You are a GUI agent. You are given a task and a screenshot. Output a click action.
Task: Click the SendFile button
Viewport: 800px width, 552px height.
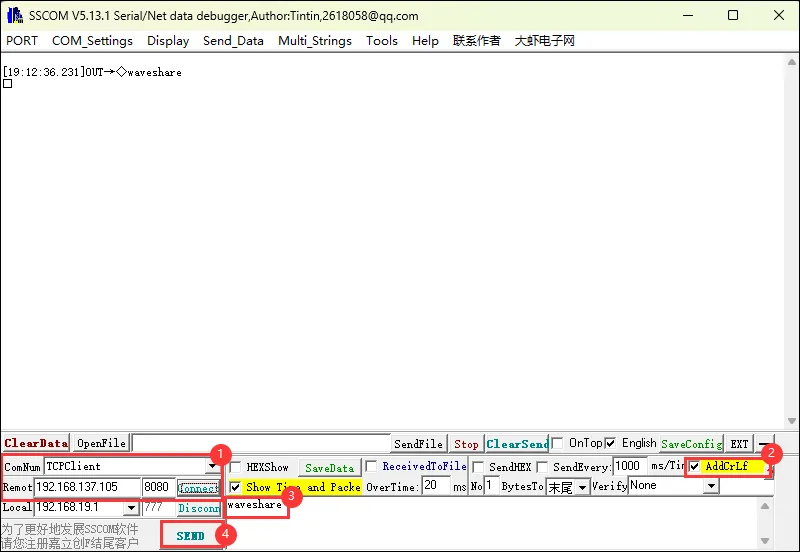(x=418, y=443)
